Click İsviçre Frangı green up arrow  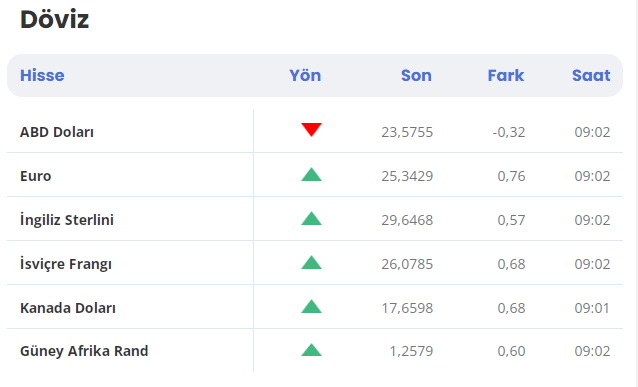(x=311, y=262)
